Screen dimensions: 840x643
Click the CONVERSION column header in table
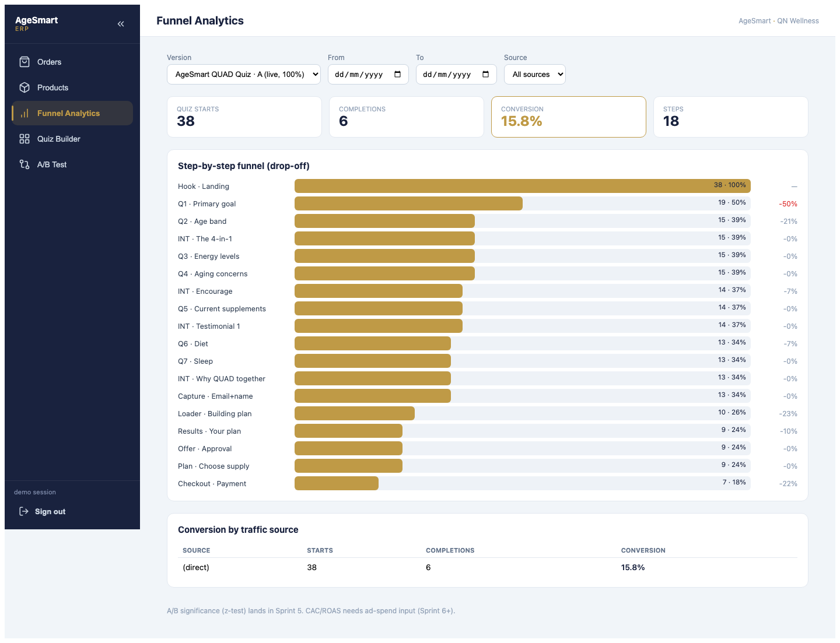643,550
